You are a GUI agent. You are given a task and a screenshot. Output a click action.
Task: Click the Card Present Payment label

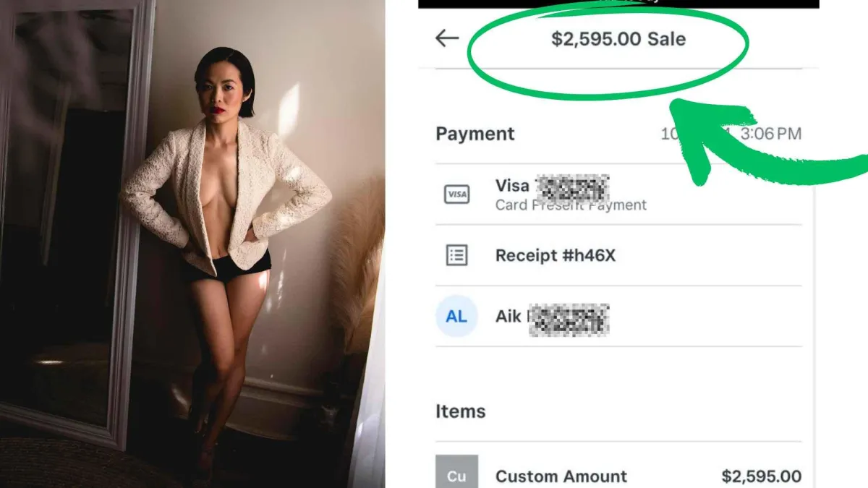tap(571, 205)
